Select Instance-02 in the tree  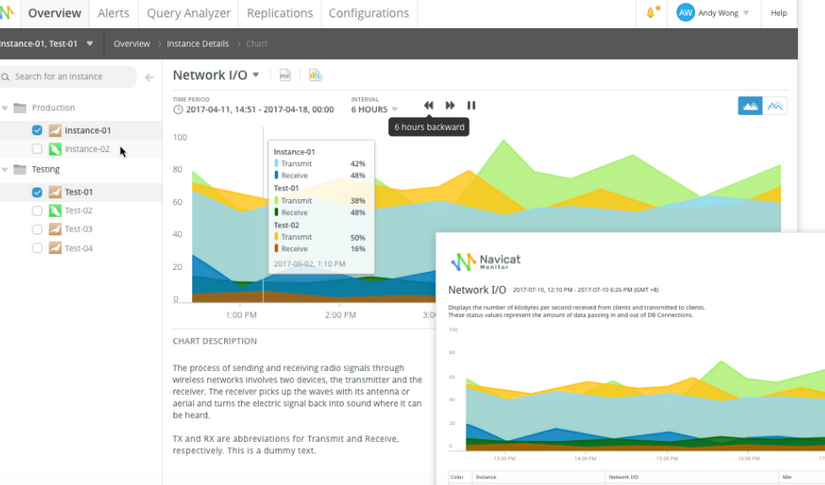click(87, 149)
